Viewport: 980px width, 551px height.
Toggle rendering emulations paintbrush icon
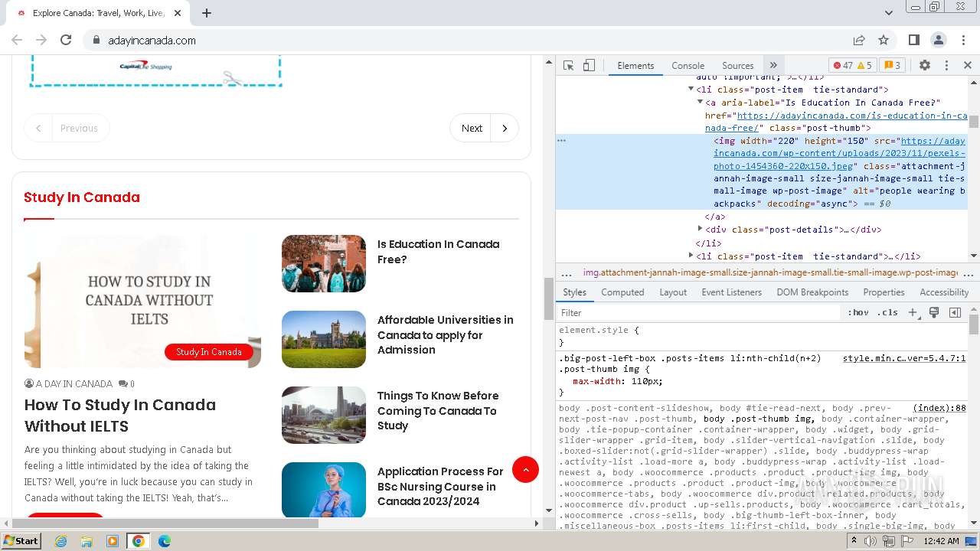[x=934, y=313]
